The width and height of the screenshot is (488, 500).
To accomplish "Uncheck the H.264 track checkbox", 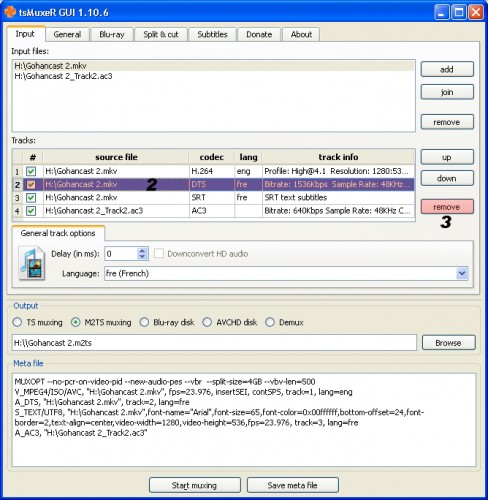I will 31,171.
